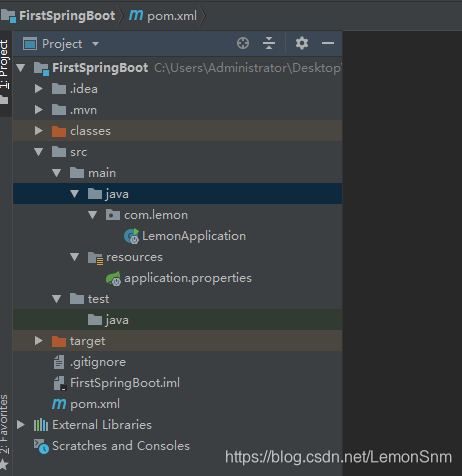Select the main folder row

click(x=177, y=173)
